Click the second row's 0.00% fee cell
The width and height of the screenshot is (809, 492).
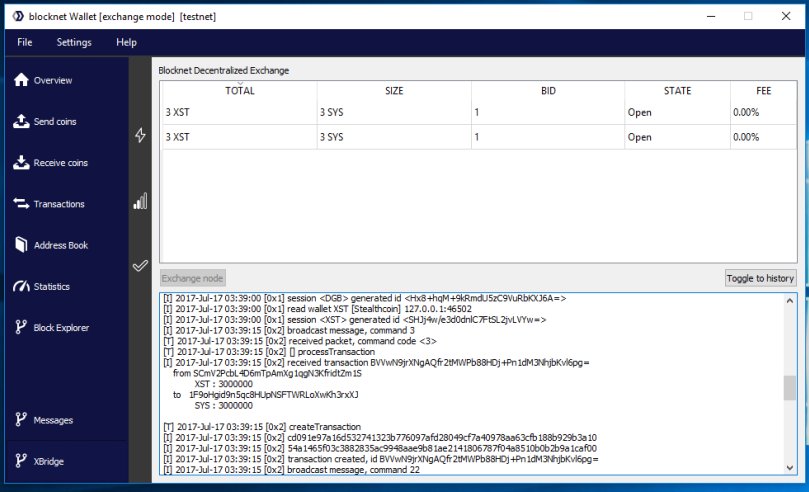[764, 137]
